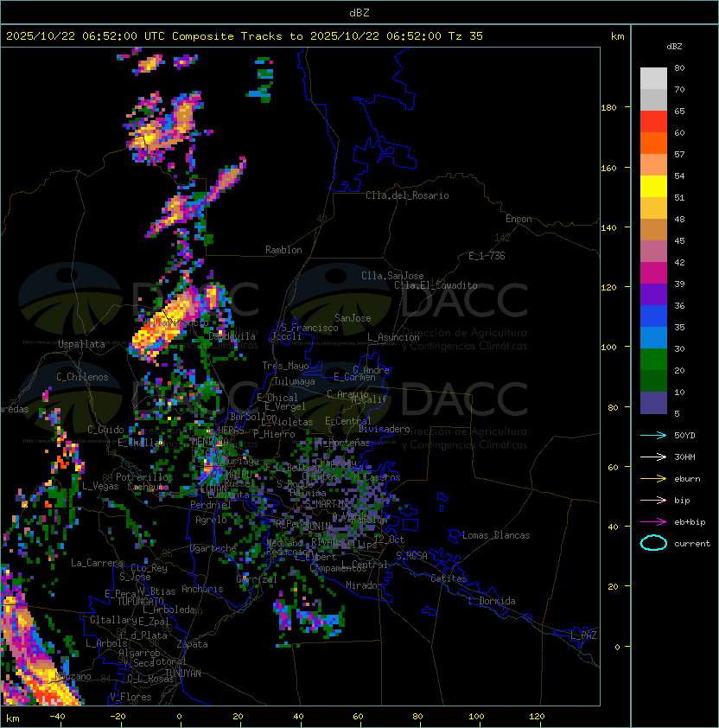
Task: Click the magenta 39-42 dBZ swatch
Action: (x=653, y=273)
